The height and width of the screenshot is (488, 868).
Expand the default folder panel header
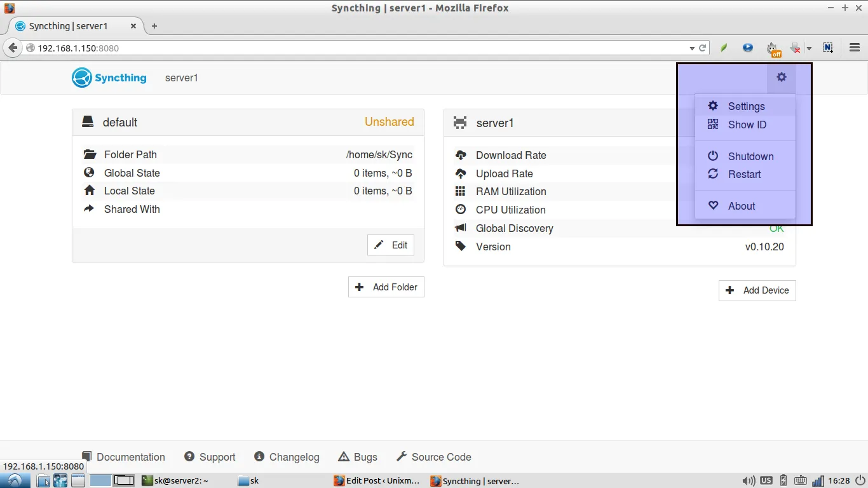(x=248, y=122)
